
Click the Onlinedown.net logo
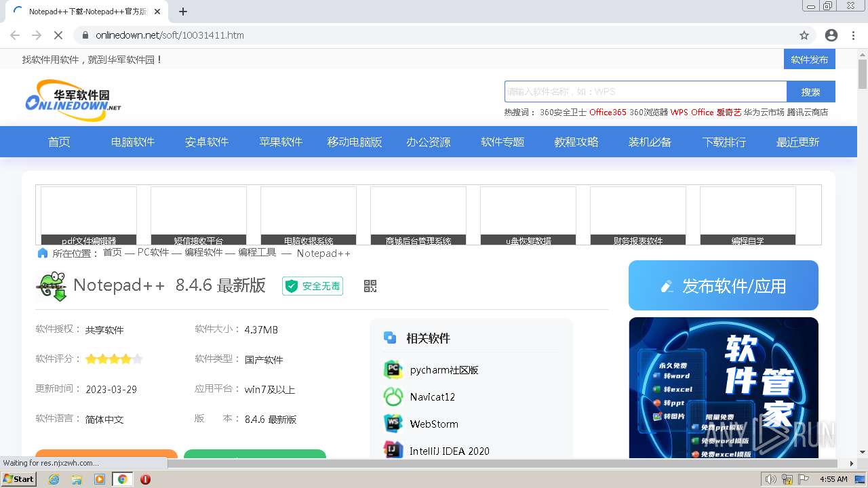click(x=73, y=100)
